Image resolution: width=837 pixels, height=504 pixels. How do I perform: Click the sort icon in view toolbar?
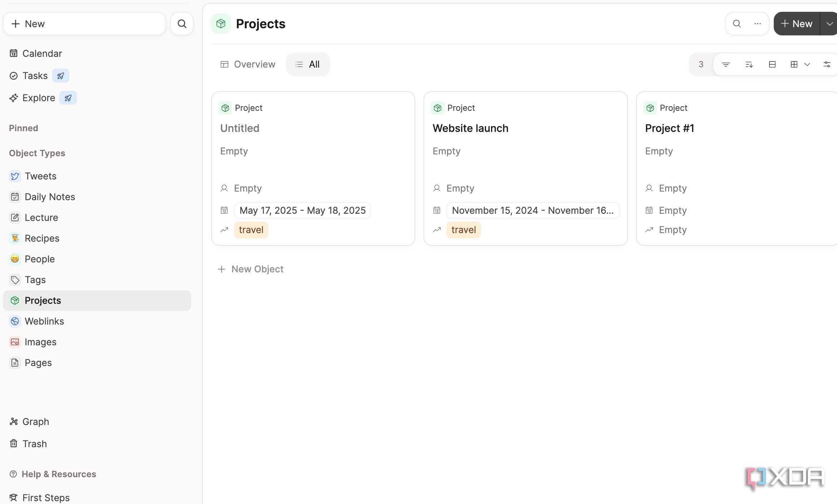click(x=749, y=64)
